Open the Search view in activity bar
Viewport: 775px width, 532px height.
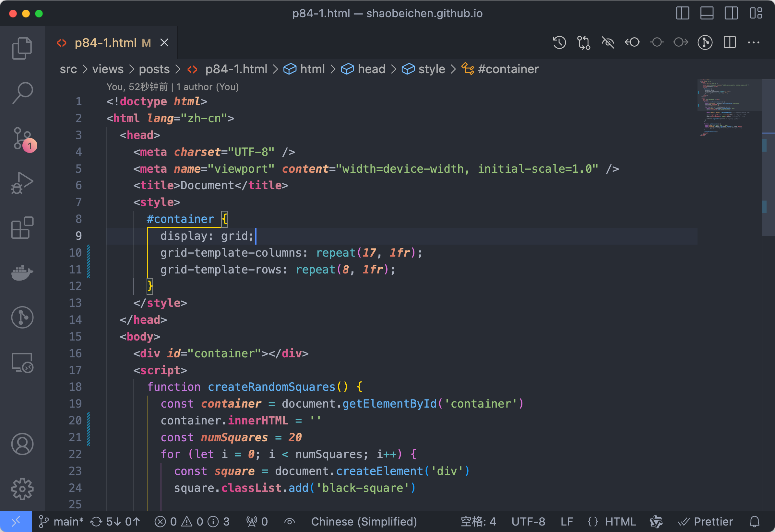pyautogui.click(x=22, y=93)
